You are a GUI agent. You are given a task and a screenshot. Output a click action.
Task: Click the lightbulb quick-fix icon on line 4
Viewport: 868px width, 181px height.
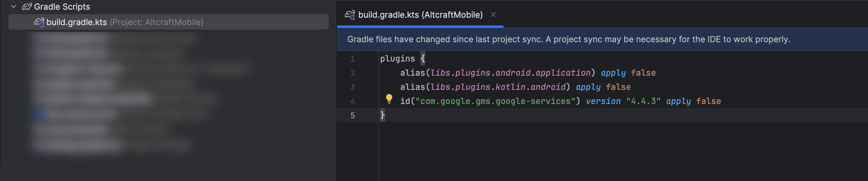tap(389, 98)
